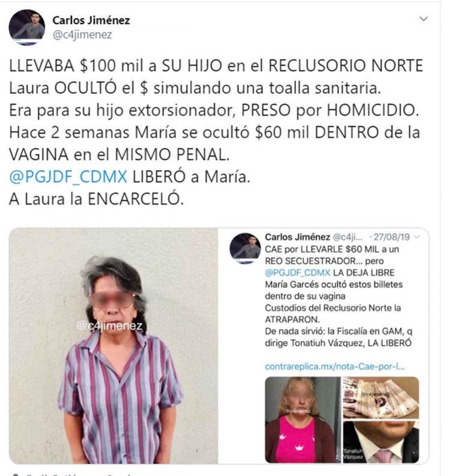
Task: Open the @c4jimenez handle link
Action: pyautogui.click(x=82, y=35)
